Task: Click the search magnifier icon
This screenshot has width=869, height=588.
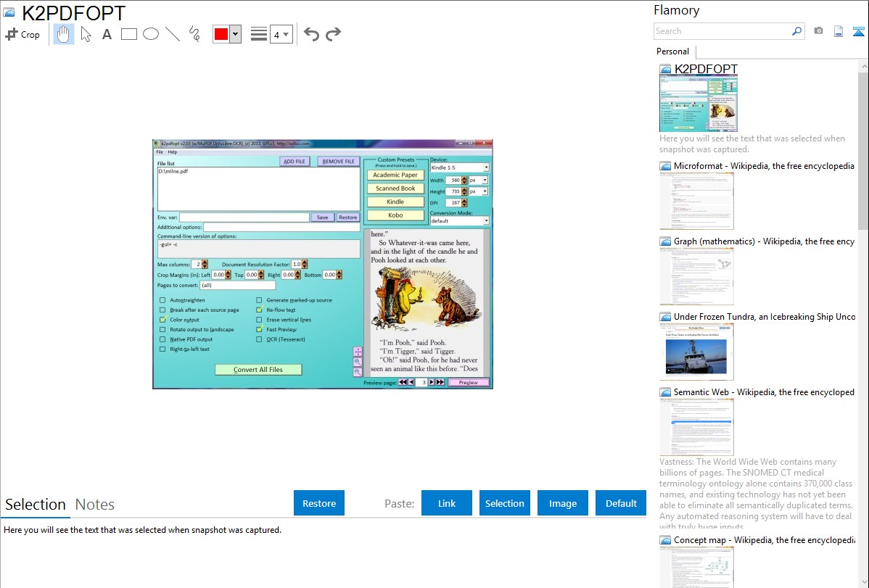Action: pyautogui.click(x=796, y=31)
